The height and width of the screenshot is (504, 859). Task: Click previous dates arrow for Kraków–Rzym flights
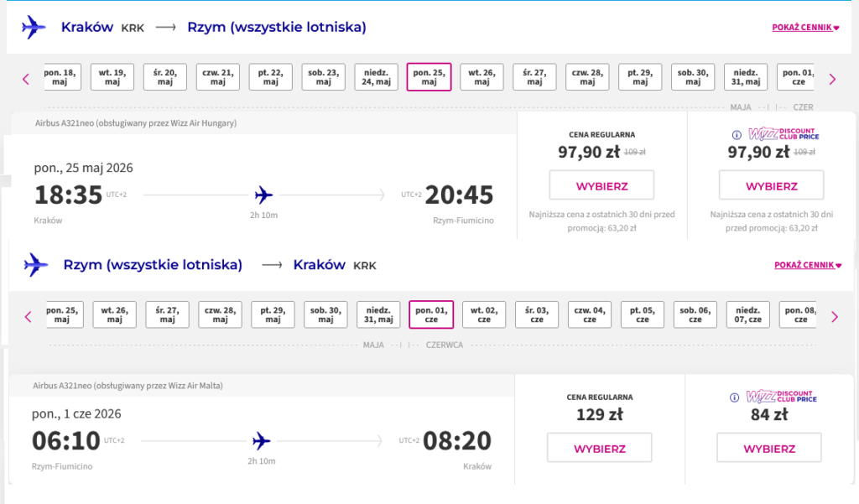tap(26, 79)
